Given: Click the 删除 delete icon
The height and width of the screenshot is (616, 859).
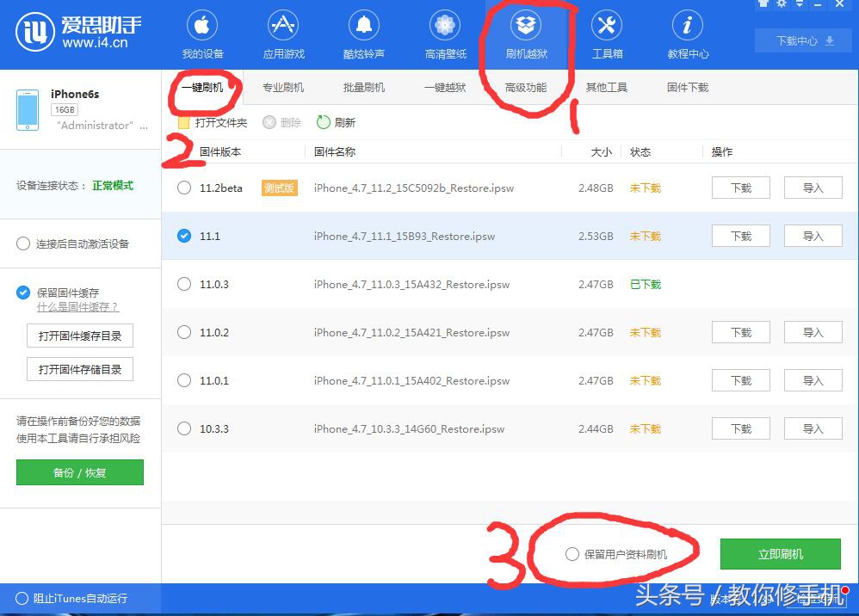Looking at the screenshot, I should (x=269, y=122).
